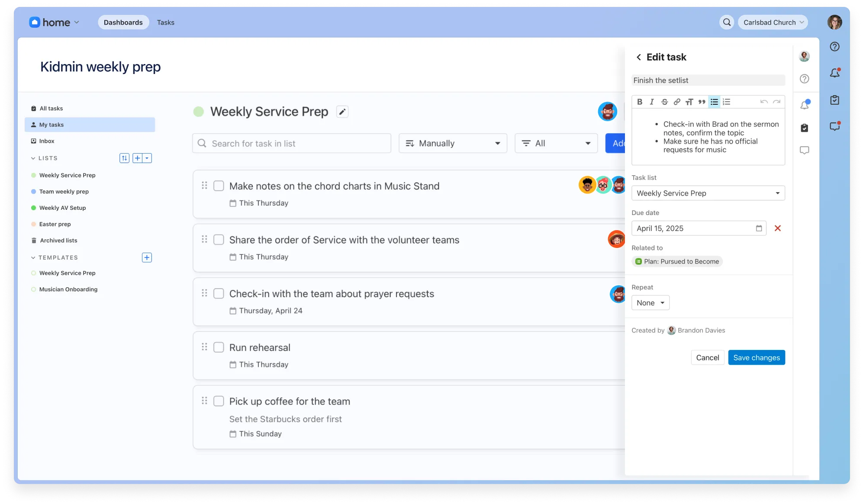Click the Bold formatting icon
863x504 pixels.
point(640,102)
